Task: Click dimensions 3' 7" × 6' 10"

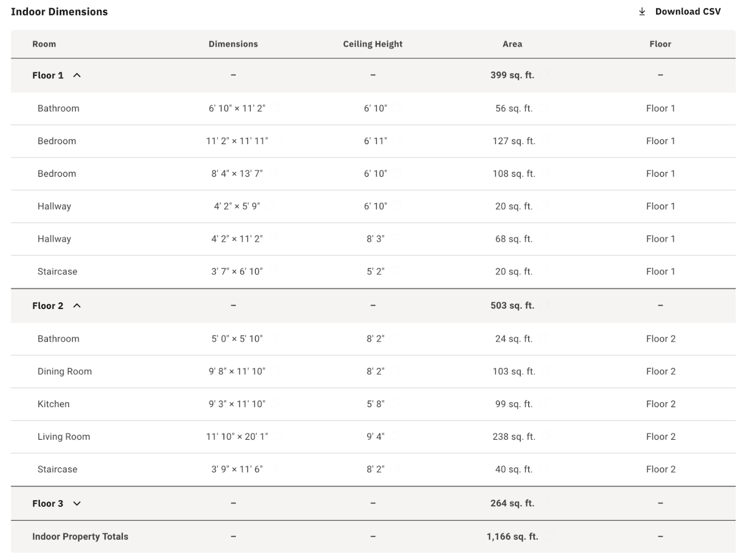Action: point(237,271)
